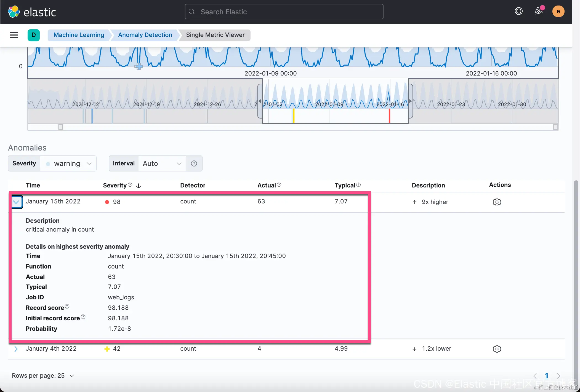Open the help menu lifebuoy icon
Image resolution: width=580 pixels, height=392 pixels.
518,11
